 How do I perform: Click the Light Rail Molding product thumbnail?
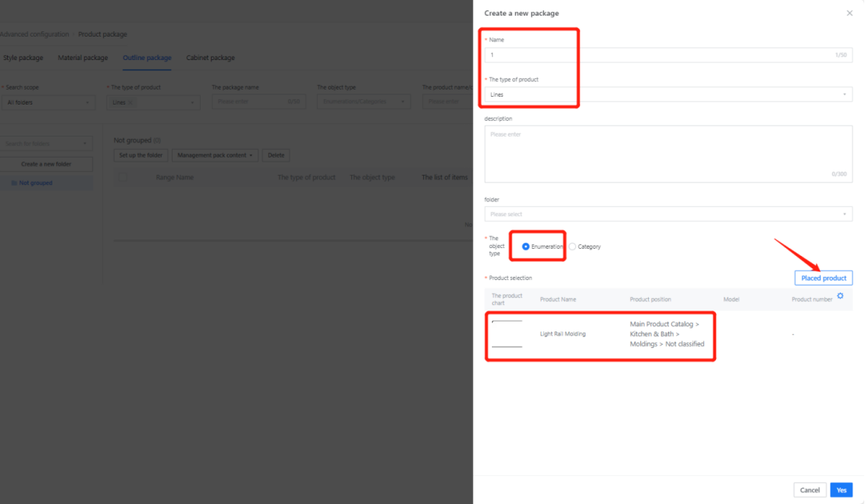click(x=507, y=334)
